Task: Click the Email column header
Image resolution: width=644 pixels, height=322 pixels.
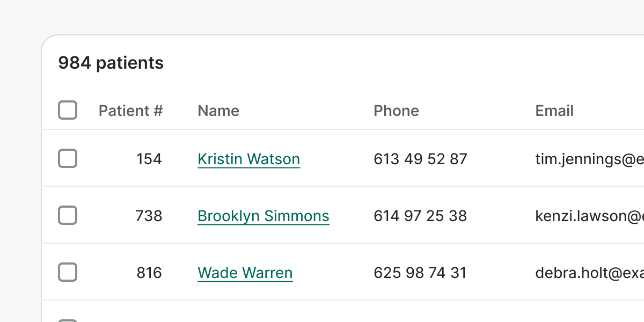Action: [x=554, y=111]
